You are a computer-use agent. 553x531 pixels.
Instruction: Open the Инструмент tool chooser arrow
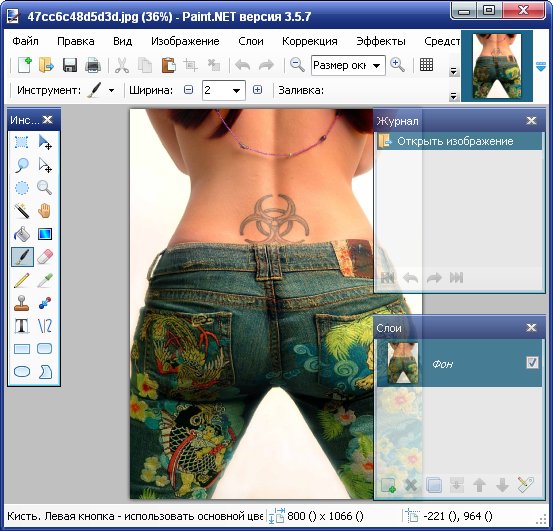[x=111, y=91]
